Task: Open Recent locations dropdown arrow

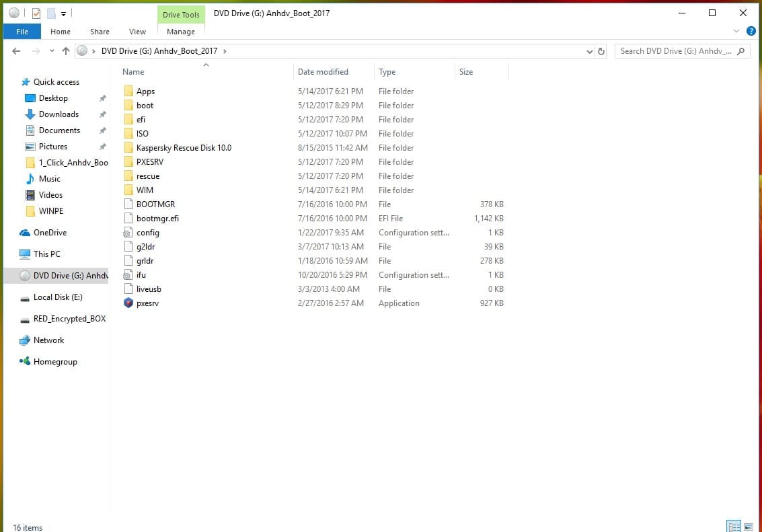Action: 52,51
